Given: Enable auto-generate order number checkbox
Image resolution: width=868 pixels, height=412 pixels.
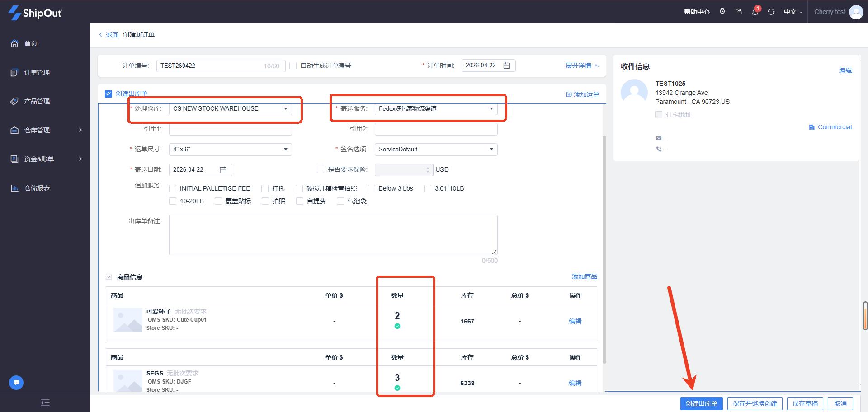Looking at the screenshot, I should [293, 66].
